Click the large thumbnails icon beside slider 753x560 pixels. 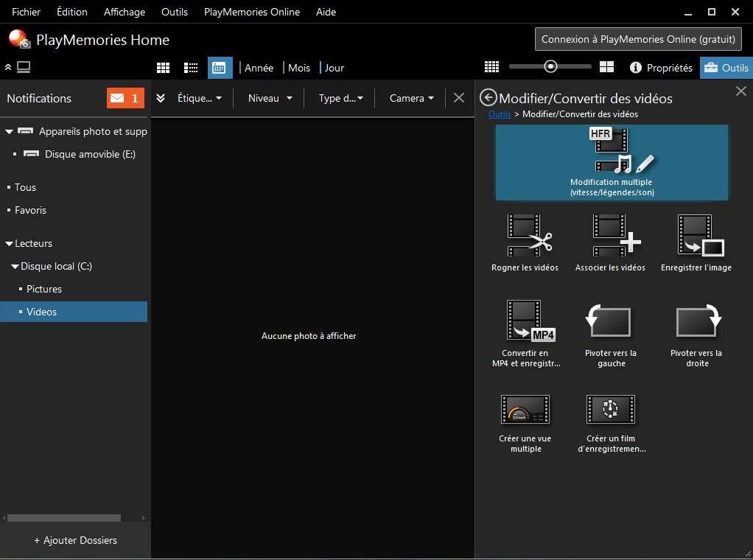click(x=606, y=67)
